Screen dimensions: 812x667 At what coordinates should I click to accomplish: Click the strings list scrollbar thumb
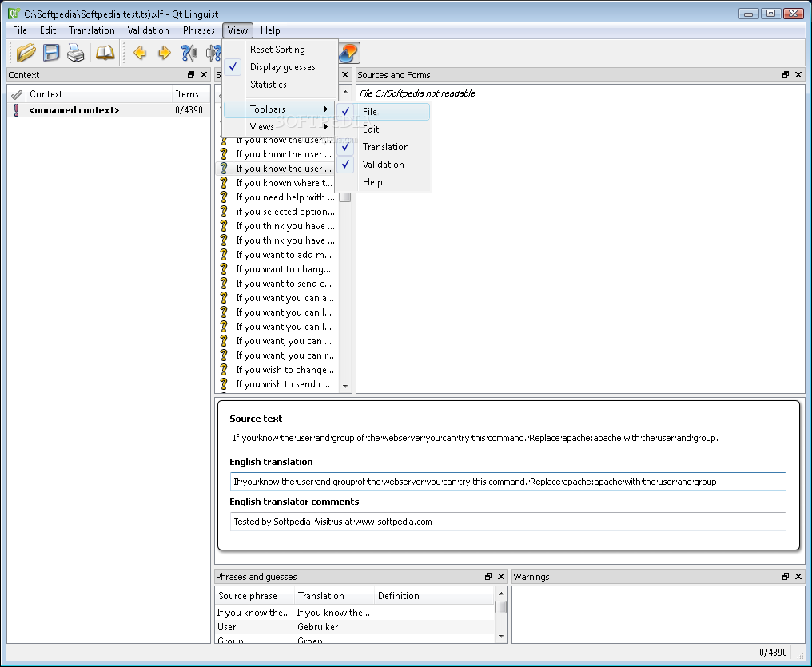(x=345, y=197)
